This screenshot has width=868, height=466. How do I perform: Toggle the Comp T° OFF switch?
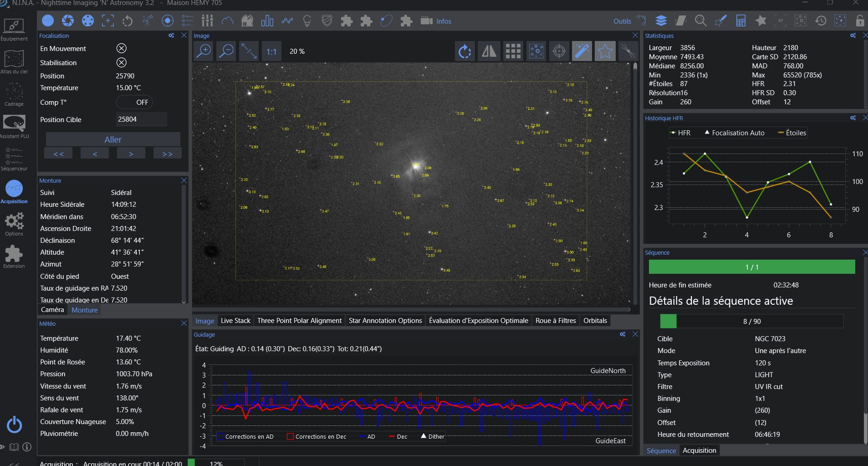pyautogui.click(x=135, y=102)
